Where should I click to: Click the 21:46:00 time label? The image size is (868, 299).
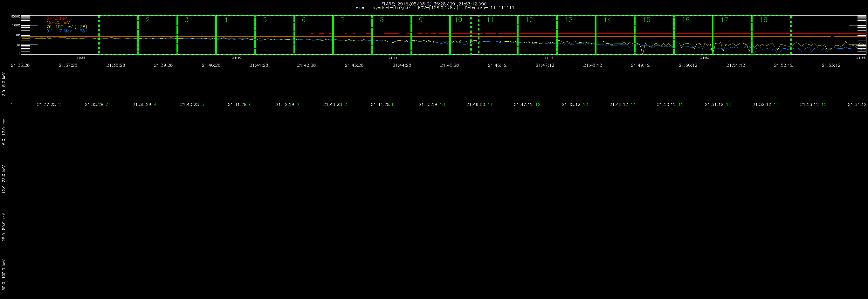tap(475, 105)
